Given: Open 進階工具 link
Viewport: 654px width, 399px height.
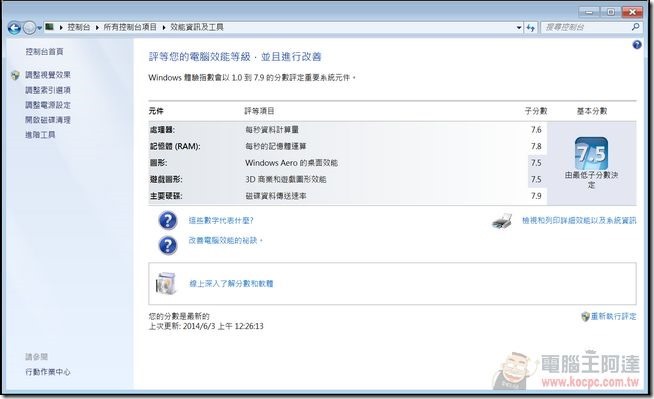Looking at the screenshot, I should click(40, 135).
